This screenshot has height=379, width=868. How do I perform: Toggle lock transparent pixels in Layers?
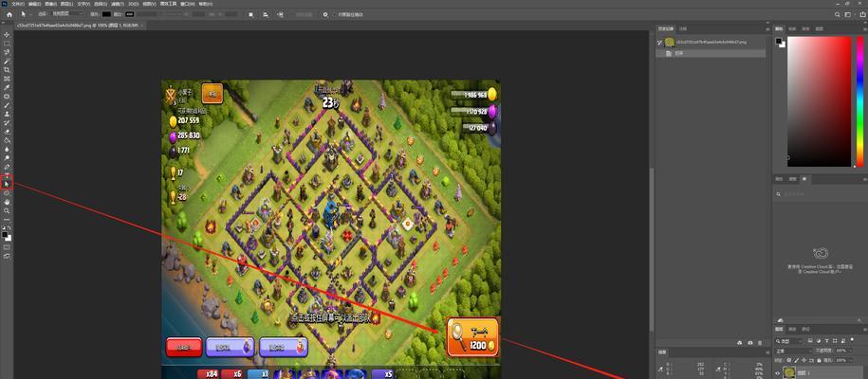(789, 360)
